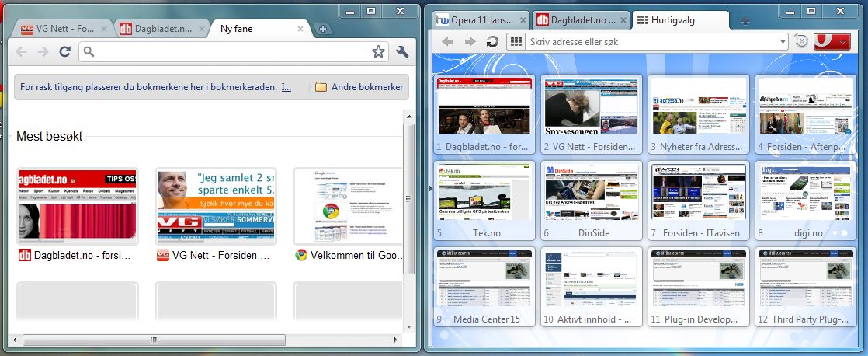This screenshot has width=868, height=356.
Task: Click the VG Nett - Forsiden link text
Action: [220, 256]
